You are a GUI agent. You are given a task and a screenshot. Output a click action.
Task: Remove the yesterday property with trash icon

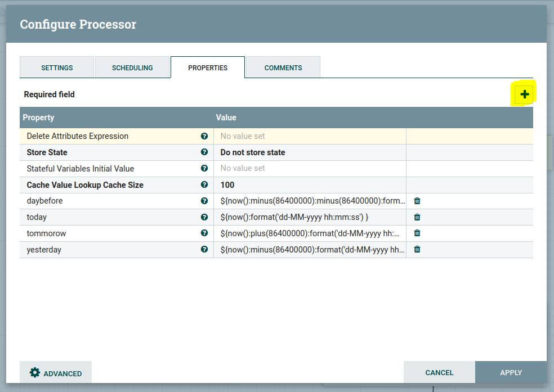tap(417, 249)
